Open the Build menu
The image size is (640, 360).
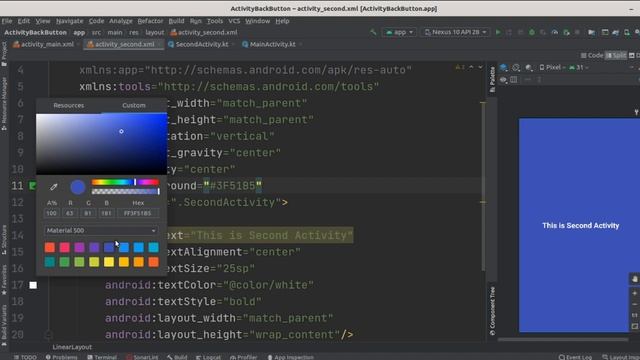click(176, 21)
